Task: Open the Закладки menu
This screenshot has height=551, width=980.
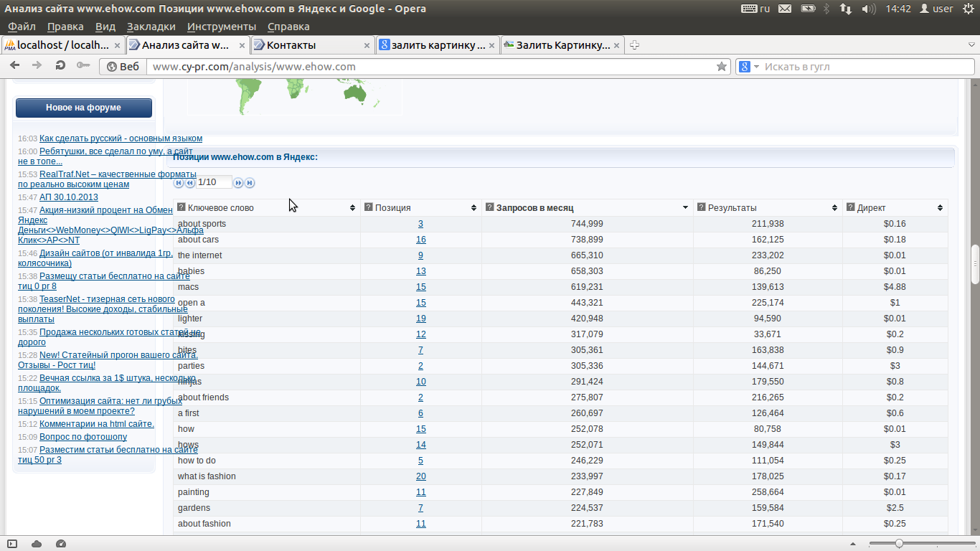Action: pyautogui.click(x=151, y=27)
